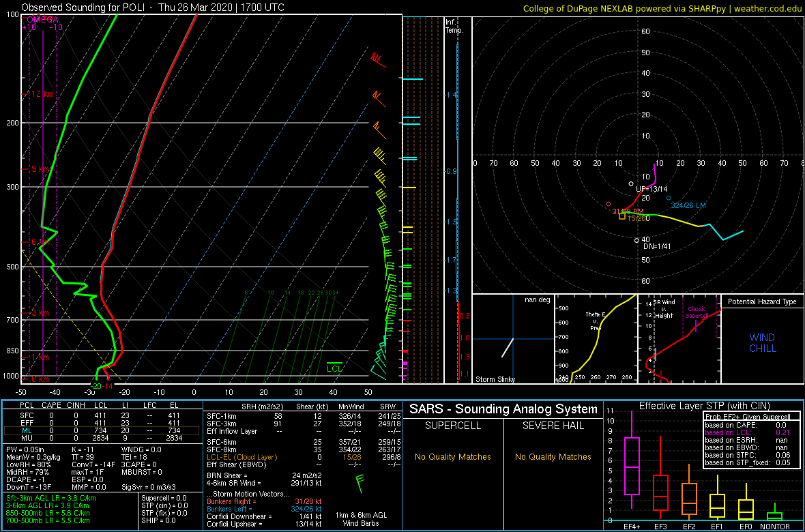Click the 9 km height label
The width and height of the screenshot is (805, 532).
pos(41,169)
